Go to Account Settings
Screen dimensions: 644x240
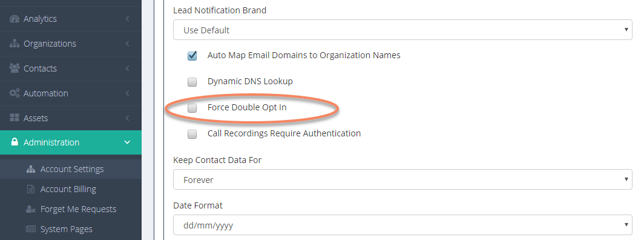point(71,169)
